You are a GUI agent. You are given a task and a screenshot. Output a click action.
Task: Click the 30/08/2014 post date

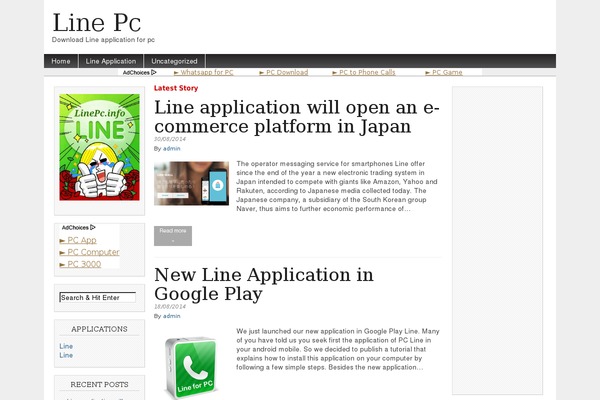(170, 139)
